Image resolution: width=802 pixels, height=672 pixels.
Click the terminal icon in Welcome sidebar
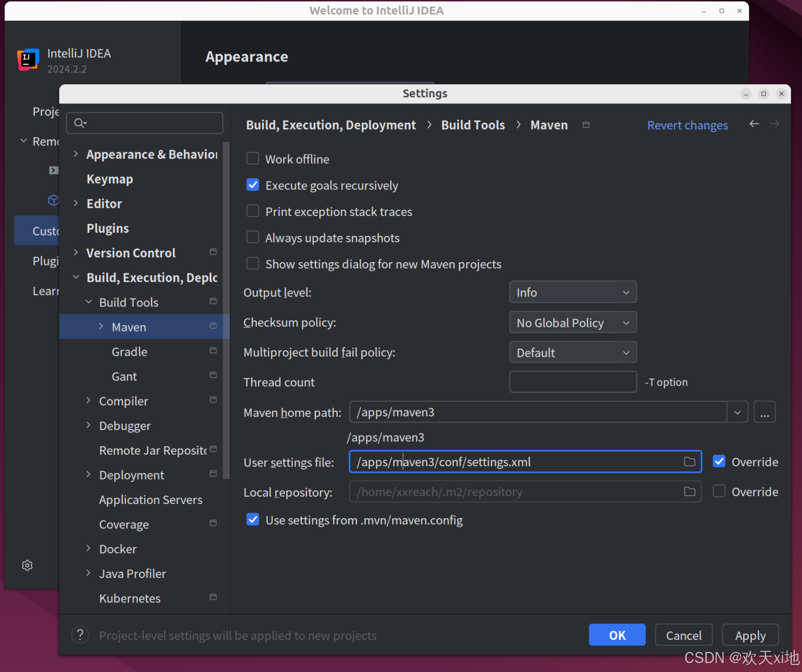[x=54, y=170]
